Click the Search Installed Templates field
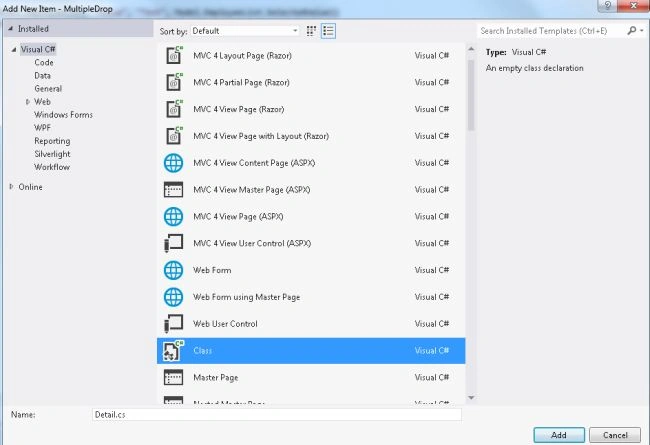 (551, 31)
